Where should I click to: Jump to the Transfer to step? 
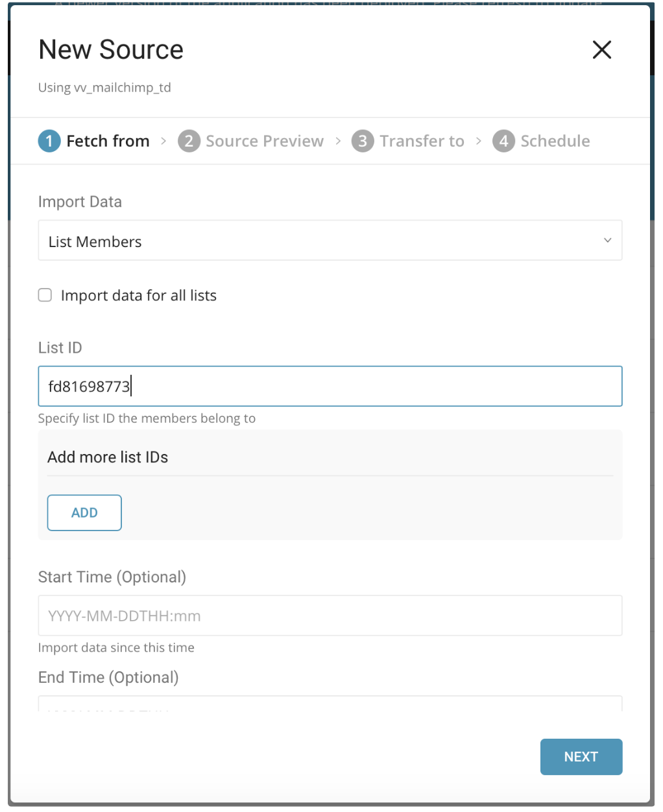(422, 141)
